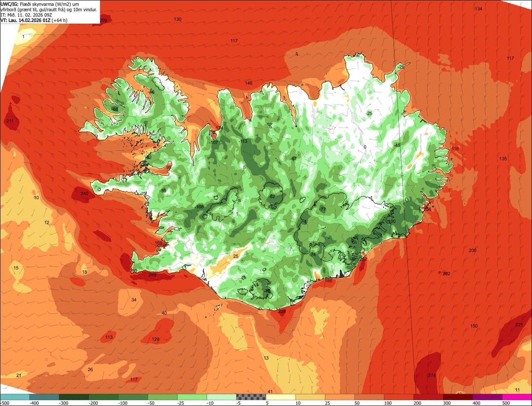Click the map value '18'
The height and width of the screenshot is (406, 532).
point(84,272)
